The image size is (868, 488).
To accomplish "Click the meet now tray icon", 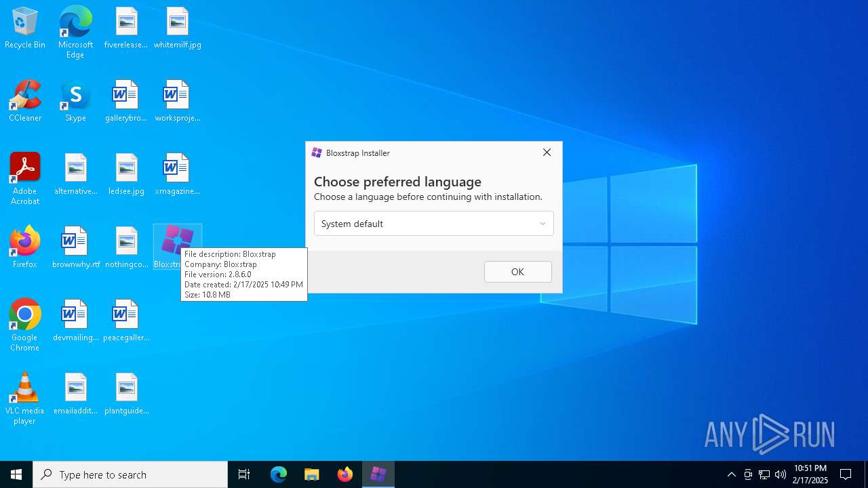I will click(748, 474).
